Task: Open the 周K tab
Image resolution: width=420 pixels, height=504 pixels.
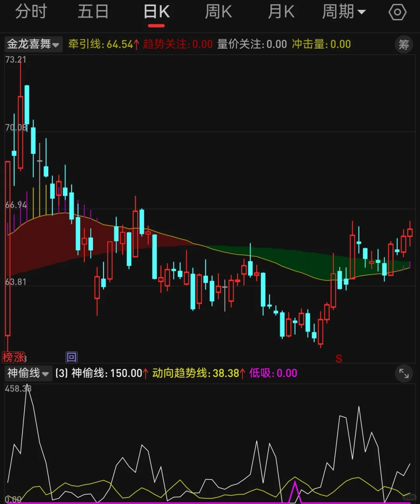Action: pyautogui.click(x=218, y=12)
